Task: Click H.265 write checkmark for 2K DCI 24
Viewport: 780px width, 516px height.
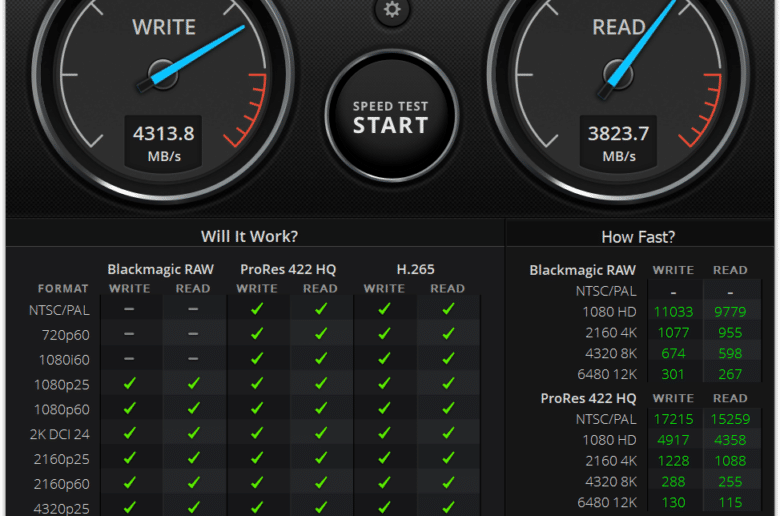Action: pyautogui.click(x=385, y=433)
